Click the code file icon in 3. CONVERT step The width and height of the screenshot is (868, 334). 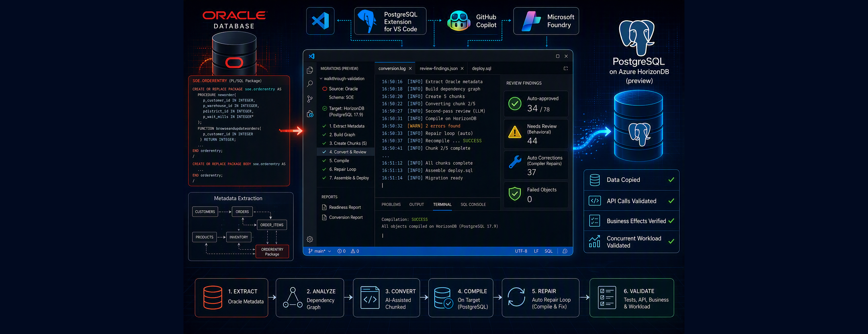coord(370,297)
